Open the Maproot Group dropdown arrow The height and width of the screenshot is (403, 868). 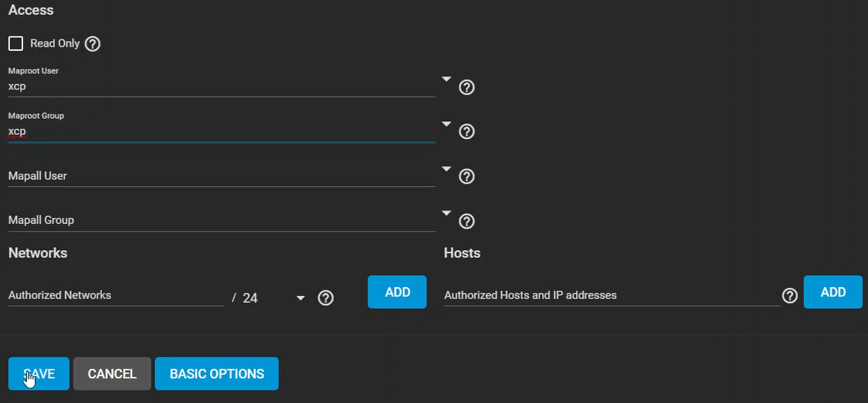pyautogui.click(x=446, y=124)
